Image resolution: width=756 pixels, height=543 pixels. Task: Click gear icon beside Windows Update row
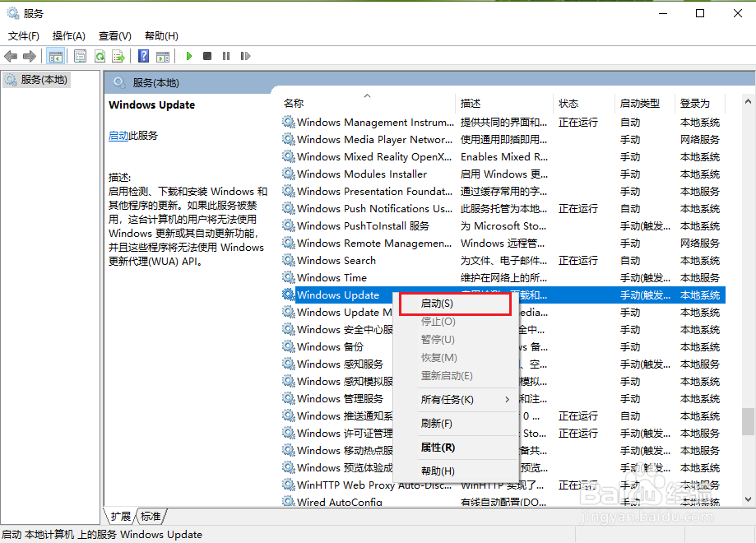click(x=288, y=295)
